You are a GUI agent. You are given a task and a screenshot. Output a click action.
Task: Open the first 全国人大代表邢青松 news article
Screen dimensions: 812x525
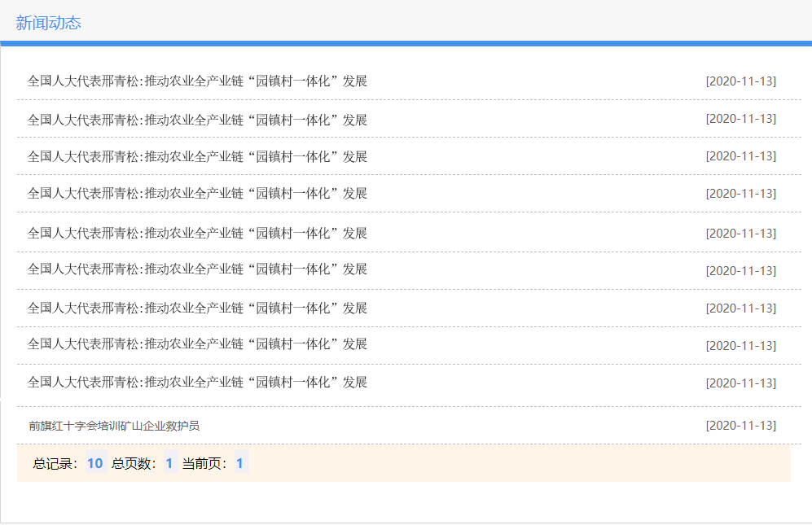tap(197, 81)
